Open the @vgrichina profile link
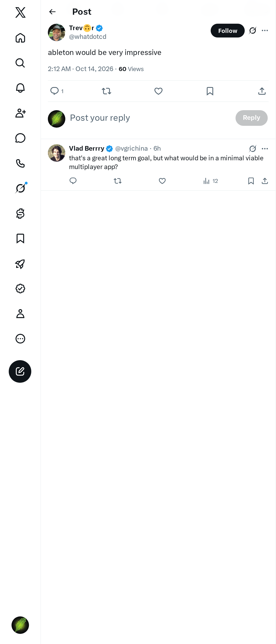 point(131,149)
